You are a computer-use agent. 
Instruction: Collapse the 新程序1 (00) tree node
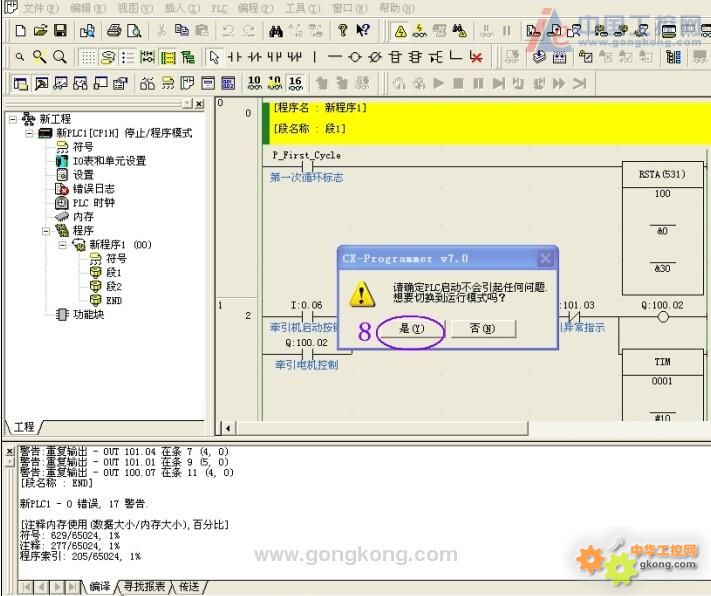click(x=62, y=244)
